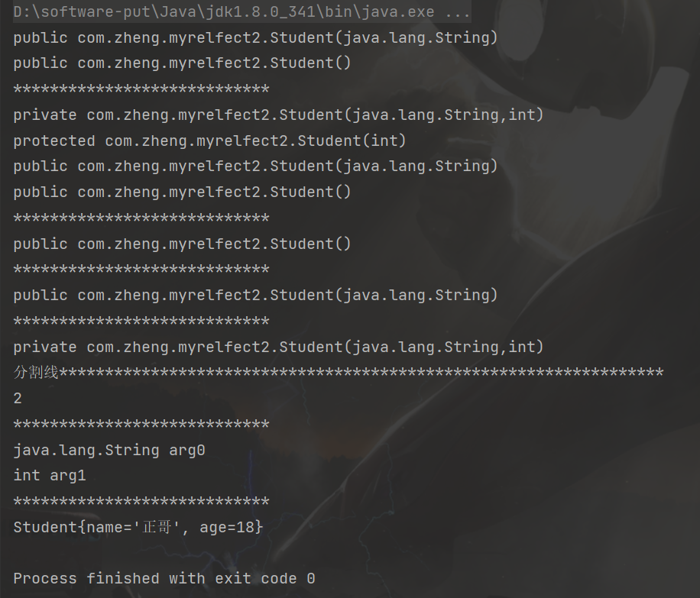The height and width of the screenshot is (598, 700).
Task: Click 'Process finished with exit code 0'
Action: (x=164, y=578)
